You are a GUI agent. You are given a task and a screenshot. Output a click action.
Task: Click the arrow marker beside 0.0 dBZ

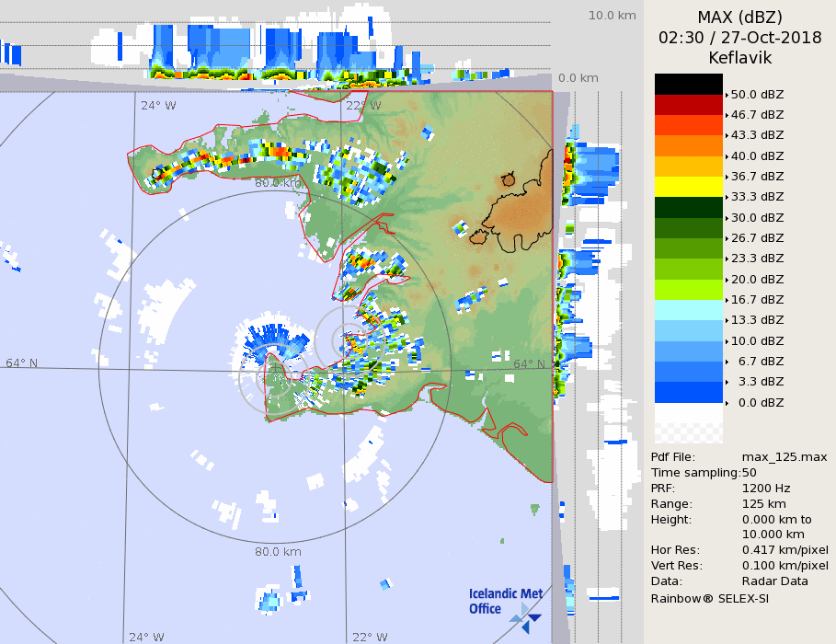pos(727,403)
